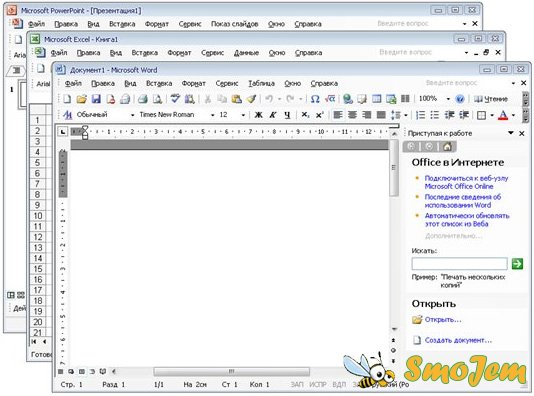
Task: Click the Создать документ link
Action: point(458,340)
